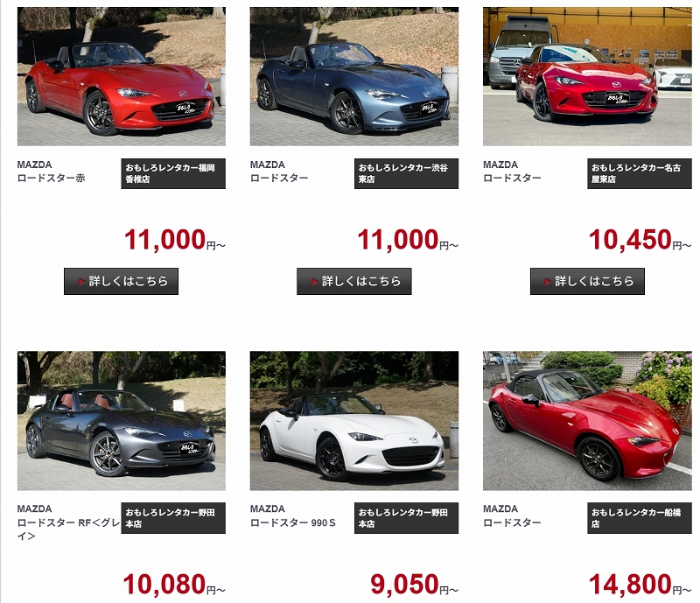Click the ロードスター 990 S model name
This screenshot has width=700, height=603.
pyautogui.click(x=292, y=522)
